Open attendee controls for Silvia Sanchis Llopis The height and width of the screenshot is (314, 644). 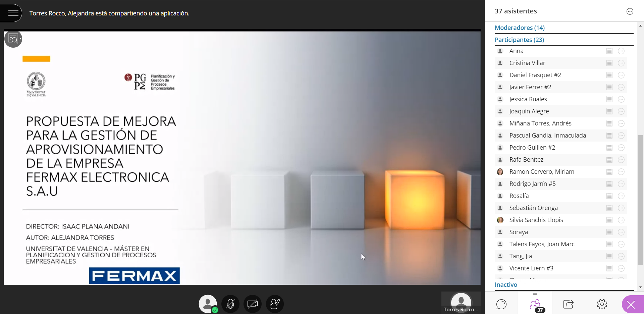pos(621,220)
